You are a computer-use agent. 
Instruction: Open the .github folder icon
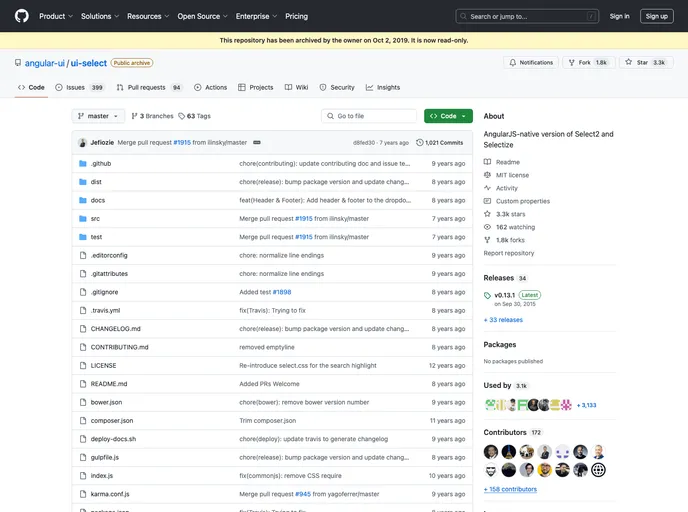pyautogui.click(x=82, y=164)
